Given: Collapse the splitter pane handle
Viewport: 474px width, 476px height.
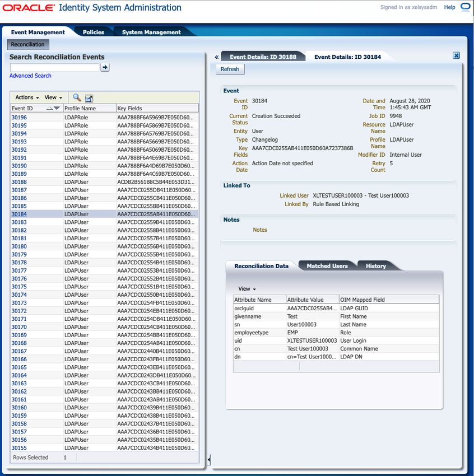Looking at the screenshot, I should (x=208, y=460).
